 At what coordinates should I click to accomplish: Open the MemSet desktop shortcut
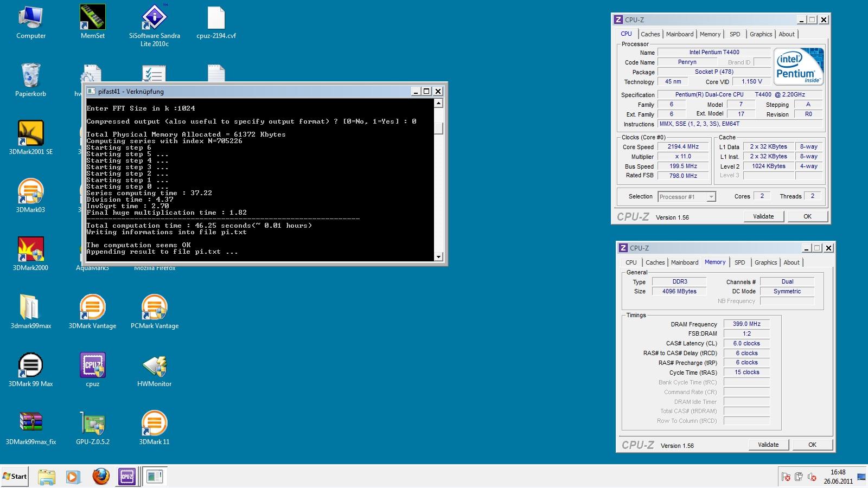coord(93,23)
